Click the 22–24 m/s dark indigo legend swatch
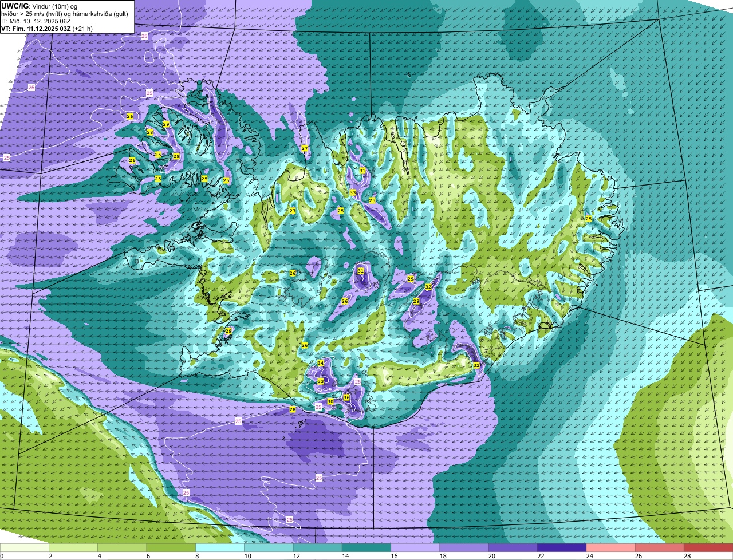The width and height of the screenshot is (733, 560). tap(562, 547)
